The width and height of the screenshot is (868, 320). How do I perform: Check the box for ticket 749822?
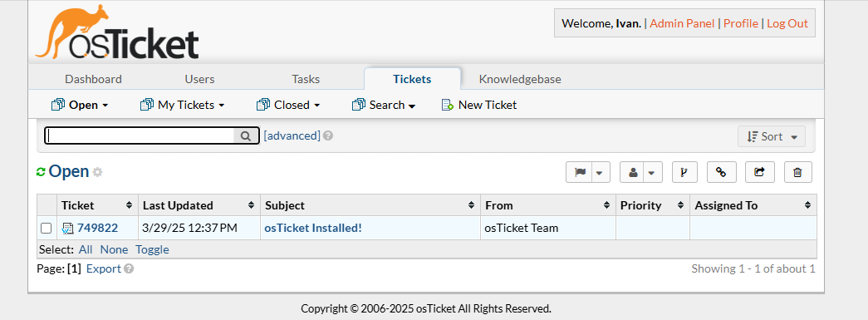click(47, 228)
